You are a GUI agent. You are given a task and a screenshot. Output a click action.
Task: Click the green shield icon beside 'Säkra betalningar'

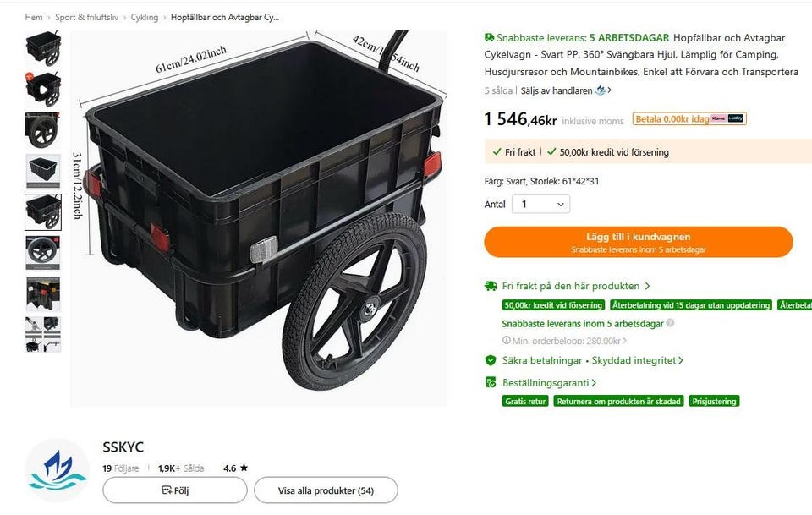point(491,361)
